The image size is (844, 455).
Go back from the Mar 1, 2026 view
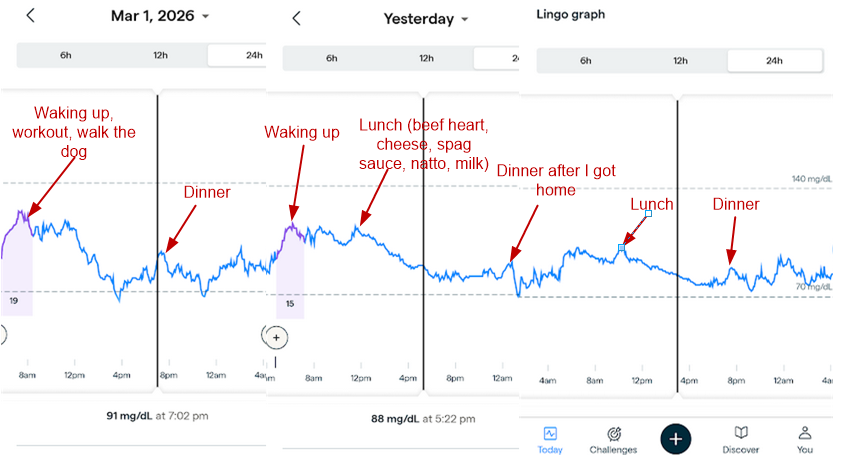pyautogui.click(x=30, y=15)
